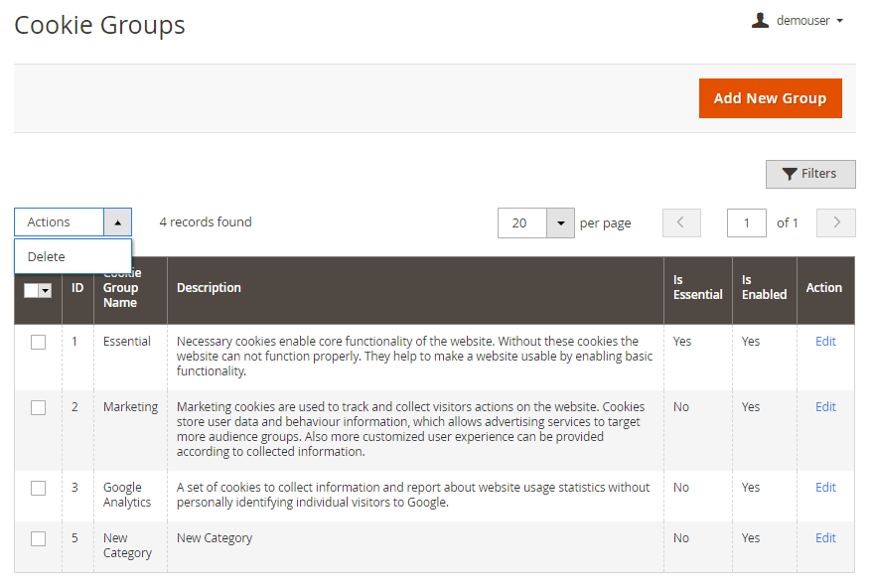Screen dimensions: 873x588
Task: Select the Essential row checkbox
Action: (x=38, y=342)
